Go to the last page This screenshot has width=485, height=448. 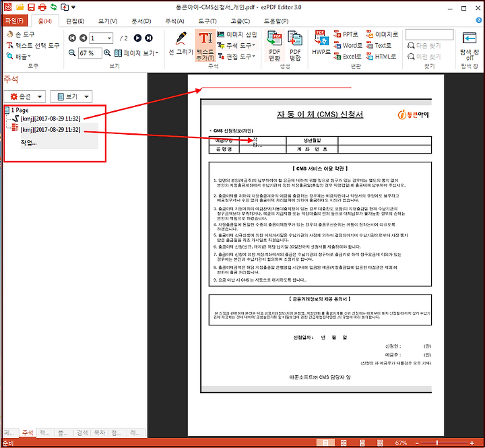click(x=149, y=38)
